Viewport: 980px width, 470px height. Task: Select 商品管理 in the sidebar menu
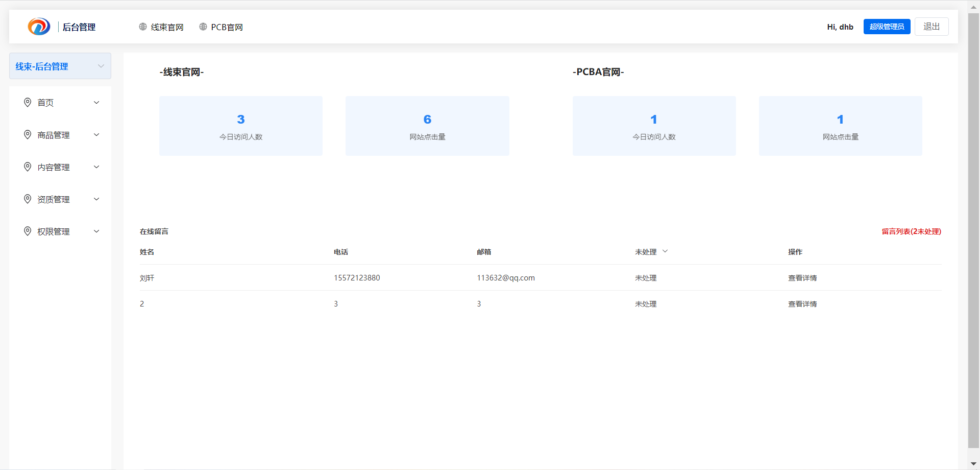(x=60, y=135)
